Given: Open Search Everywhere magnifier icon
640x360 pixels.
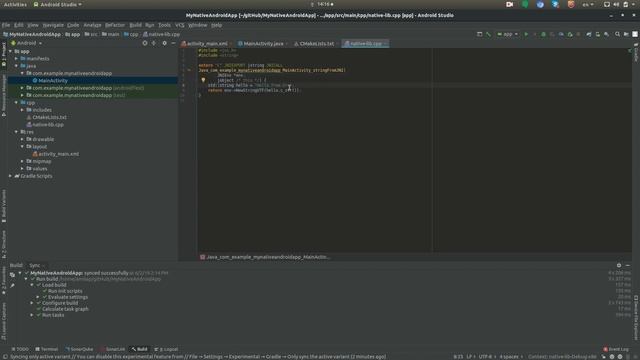Looking at the screenshot, I should 617,34.
